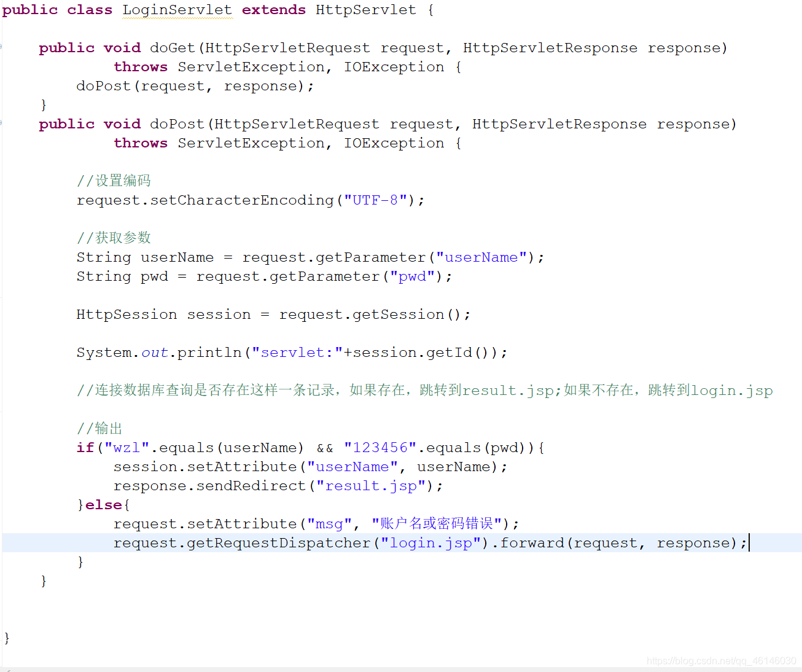Image resolution: width=802 pixels, height=672 pixels.
Task: Click ServletException in doGet throws clause
Action: point(251,67)
